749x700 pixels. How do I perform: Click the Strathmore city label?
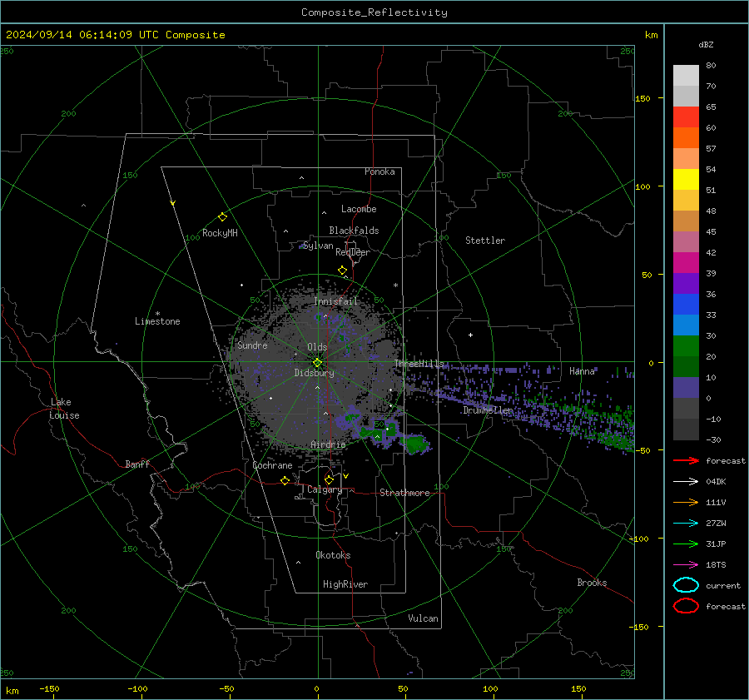(x=404, y=493)
